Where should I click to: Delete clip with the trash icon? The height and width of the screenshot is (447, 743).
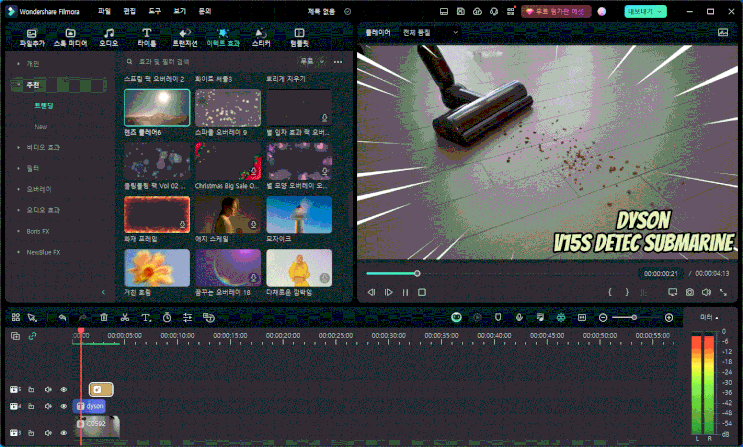tap(104, 317)
